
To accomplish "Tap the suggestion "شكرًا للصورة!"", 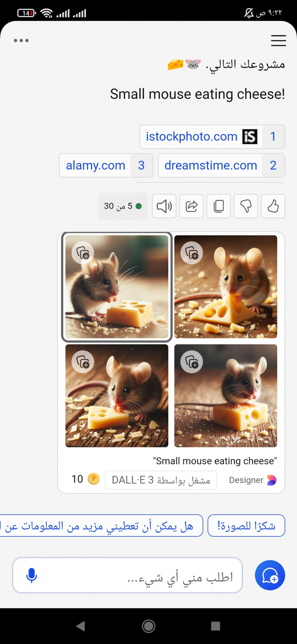I will [246, 526].
